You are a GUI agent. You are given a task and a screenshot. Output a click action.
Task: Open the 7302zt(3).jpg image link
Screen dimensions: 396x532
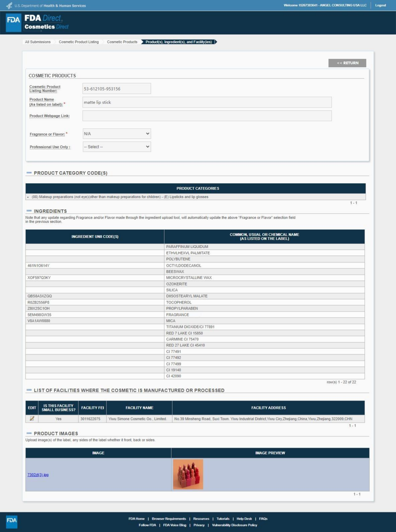(38, 475)
